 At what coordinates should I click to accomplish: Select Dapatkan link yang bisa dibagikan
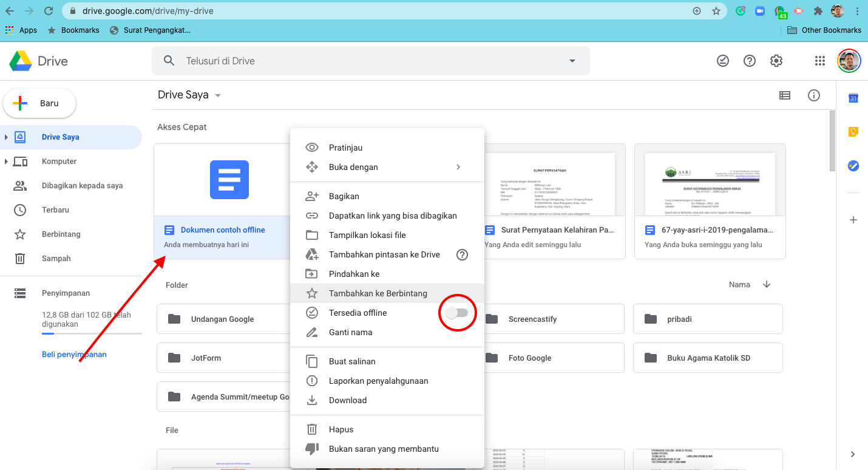[387, 216]
